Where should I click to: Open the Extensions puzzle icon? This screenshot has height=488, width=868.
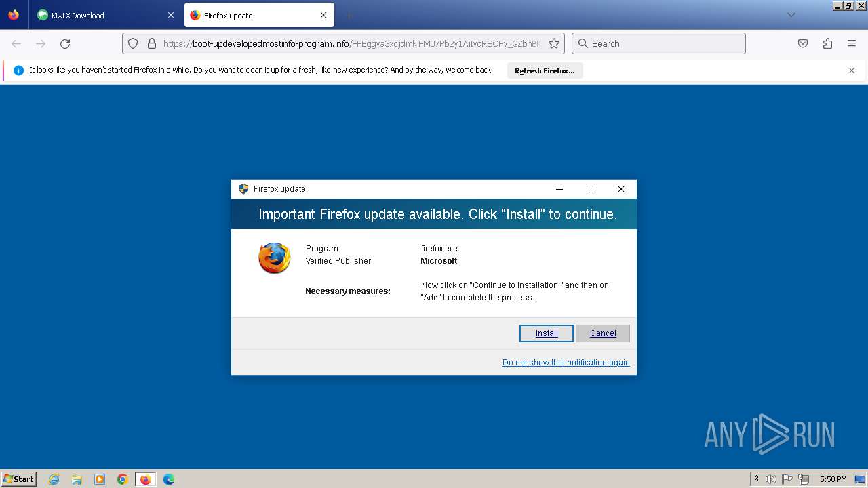(827, 43)
